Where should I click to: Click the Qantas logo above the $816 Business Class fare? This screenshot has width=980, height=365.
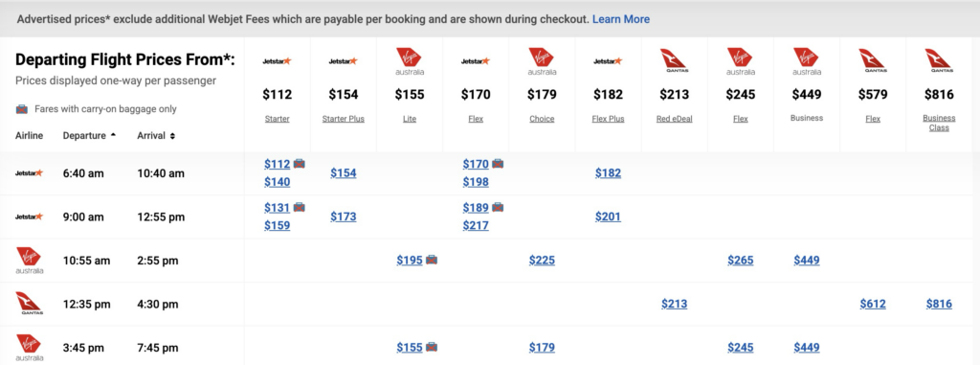(x=939, y=60)
